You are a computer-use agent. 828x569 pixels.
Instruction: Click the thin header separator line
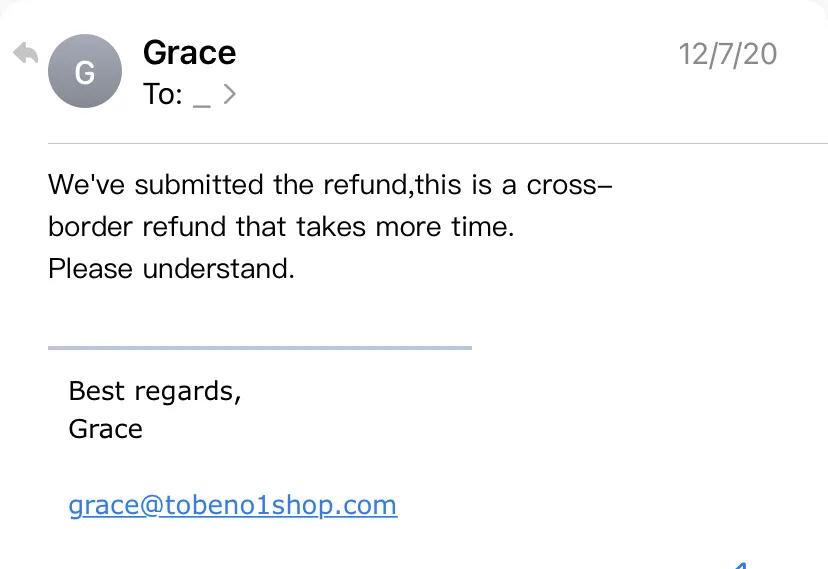tap(438, 143)
